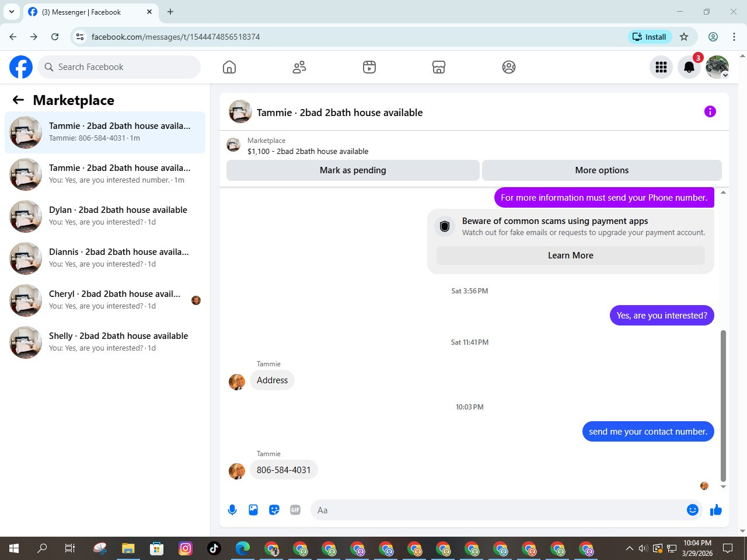Click the chat scrollbar thumb
Image resolution: width=747 pixels, height=560 pixels.
(724, 406)
